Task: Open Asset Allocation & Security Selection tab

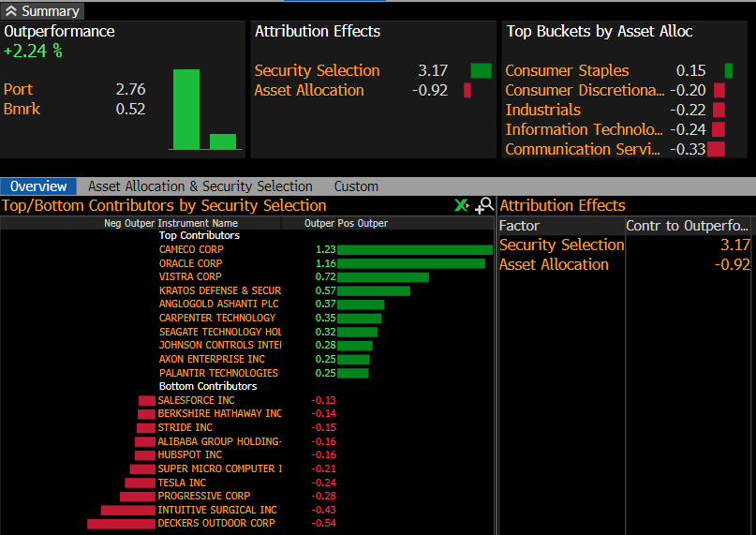Action: pos(200,186)
